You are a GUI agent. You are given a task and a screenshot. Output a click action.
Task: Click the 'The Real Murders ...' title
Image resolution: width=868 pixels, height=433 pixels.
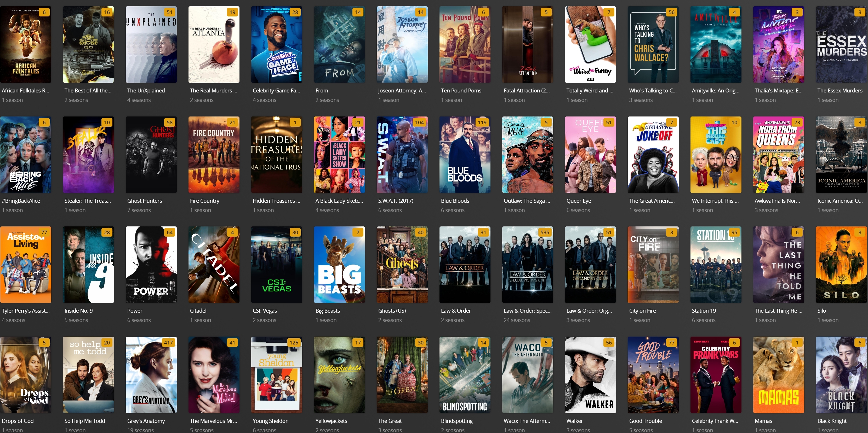[x=213, y=91]
